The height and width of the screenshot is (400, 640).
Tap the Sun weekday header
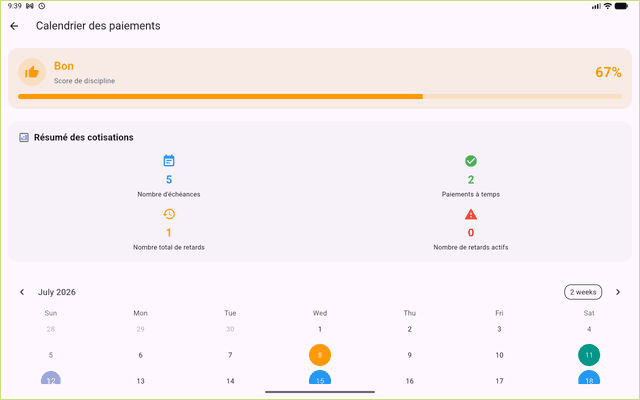51,313
